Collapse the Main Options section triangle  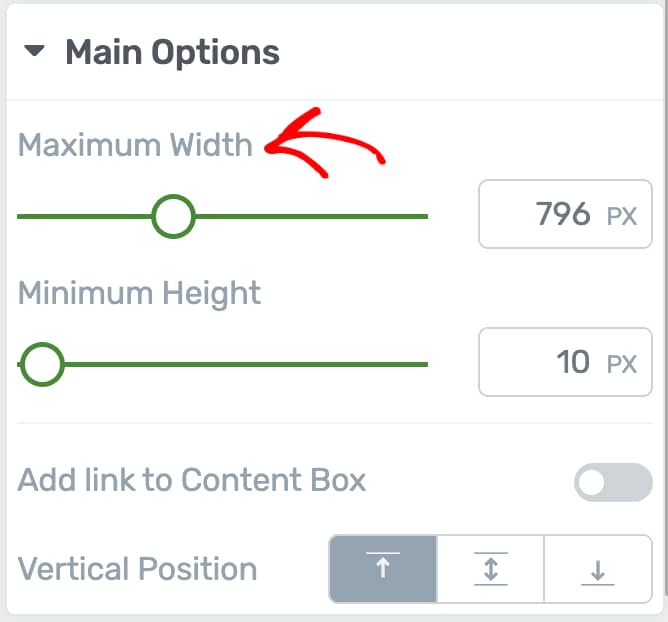(35, 52)
